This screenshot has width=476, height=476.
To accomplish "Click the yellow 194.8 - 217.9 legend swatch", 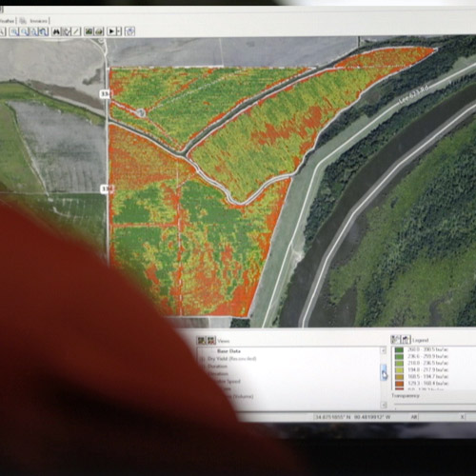I will [399, 370].
